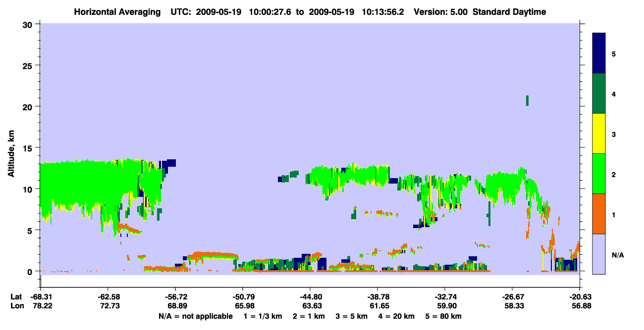Click the latitude value -38.78
644x330 pixels.
tap(377, 297)
